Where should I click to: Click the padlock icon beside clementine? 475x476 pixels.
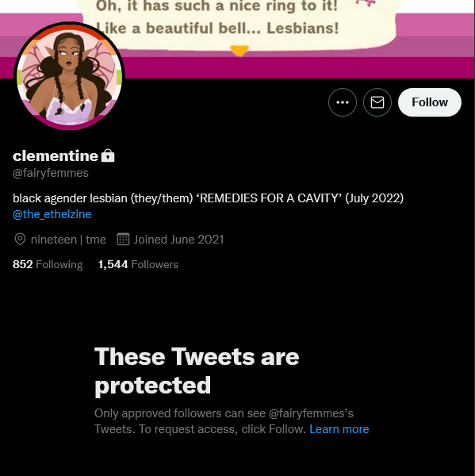[108, 155]
